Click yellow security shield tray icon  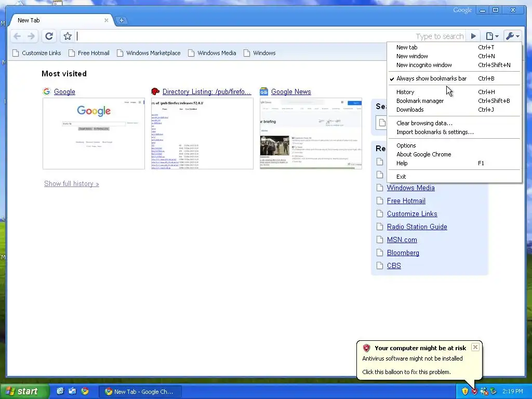point(465,391)
